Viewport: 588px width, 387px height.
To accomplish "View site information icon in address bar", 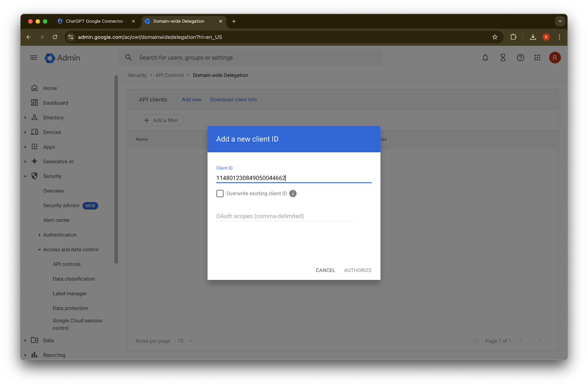I will 71,37.
